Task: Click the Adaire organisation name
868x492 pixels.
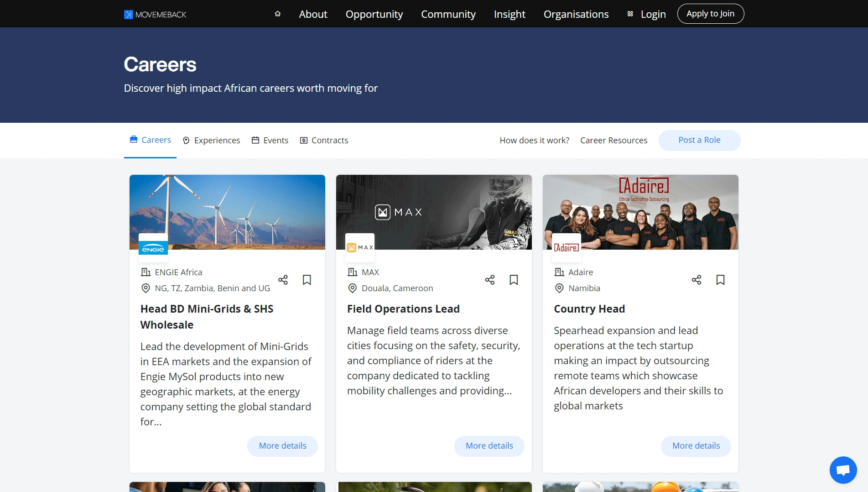Action: tap(581, 272)
